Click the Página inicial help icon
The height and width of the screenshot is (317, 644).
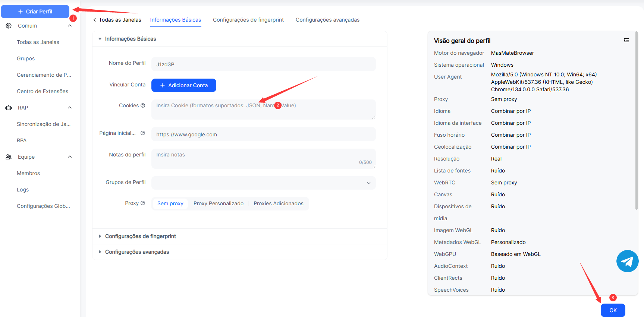tap(143, 133)
